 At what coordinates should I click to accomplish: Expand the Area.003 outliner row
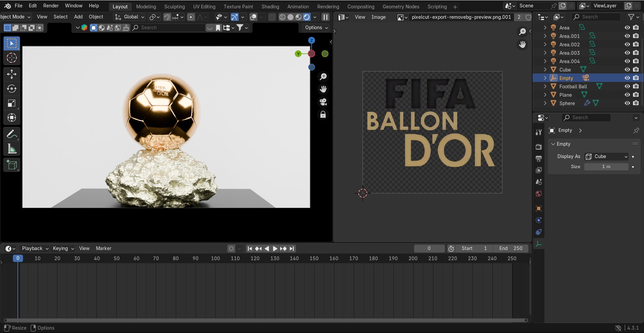(545, 53)
